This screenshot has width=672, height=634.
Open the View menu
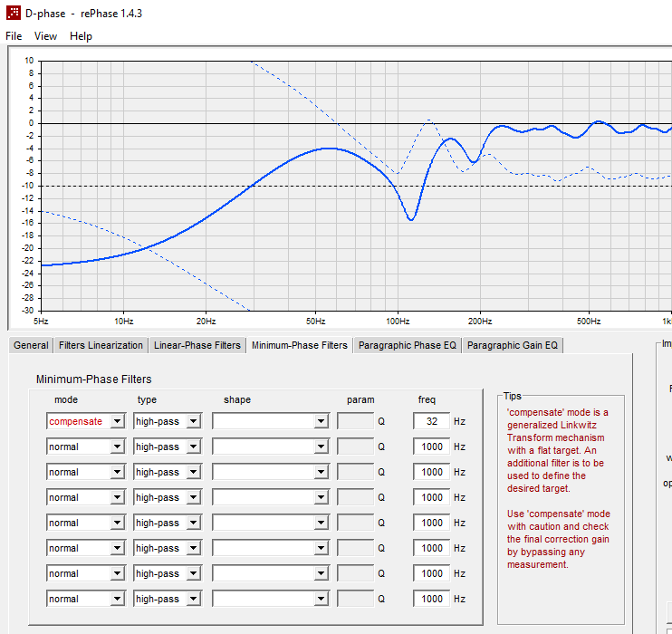pos(45,36)
